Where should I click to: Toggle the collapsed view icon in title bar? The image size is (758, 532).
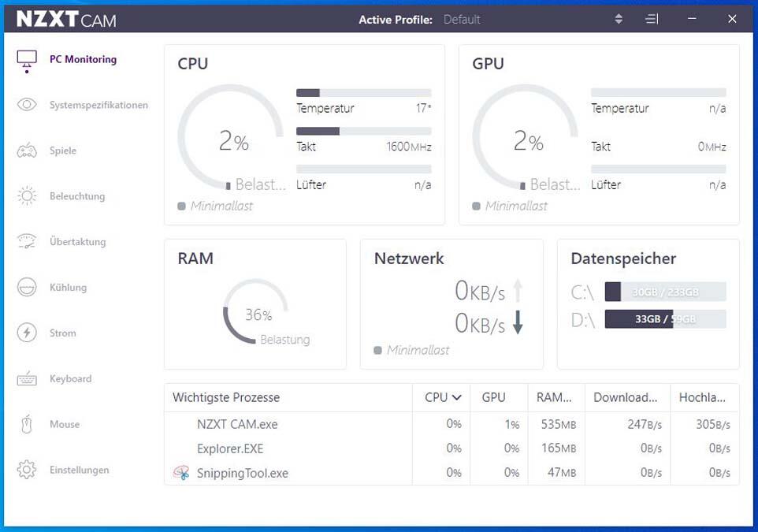tap(652, 19)
